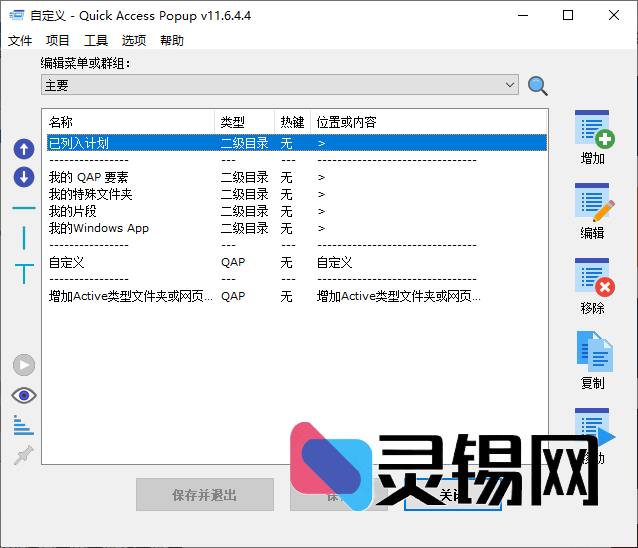Open the 工具 menu
Viewport: 638px width, 548px height.
(x=96, y=41)
